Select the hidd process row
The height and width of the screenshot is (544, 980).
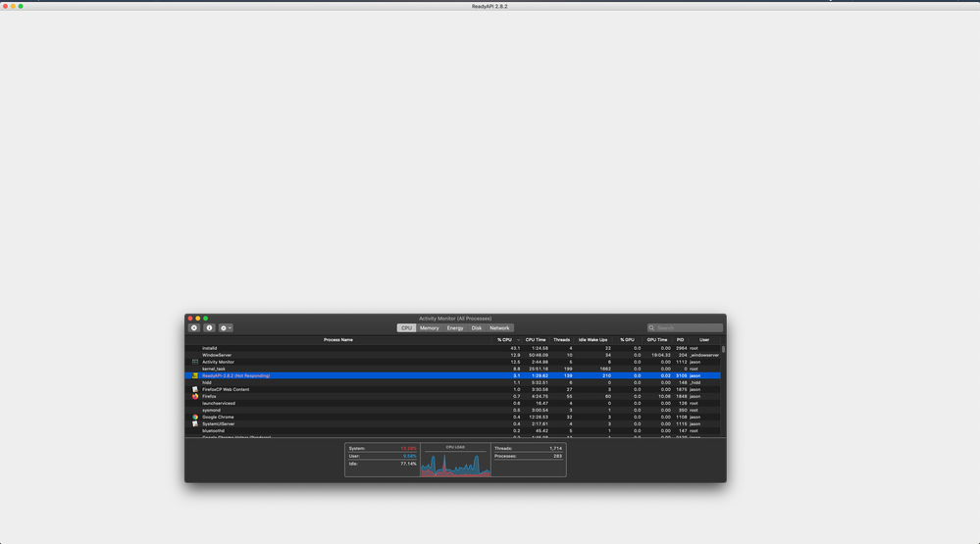tap(452, 383)
